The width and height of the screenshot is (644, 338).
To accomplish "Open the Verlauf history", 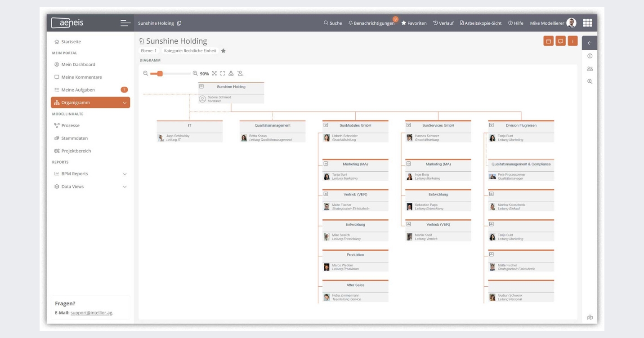I will point(443,23).
